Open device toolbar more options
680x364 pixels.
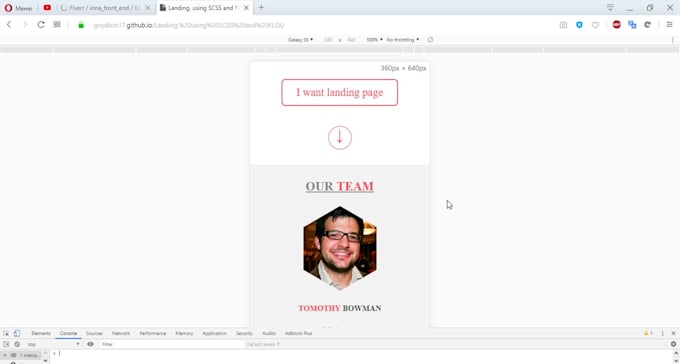coord(673,39)
